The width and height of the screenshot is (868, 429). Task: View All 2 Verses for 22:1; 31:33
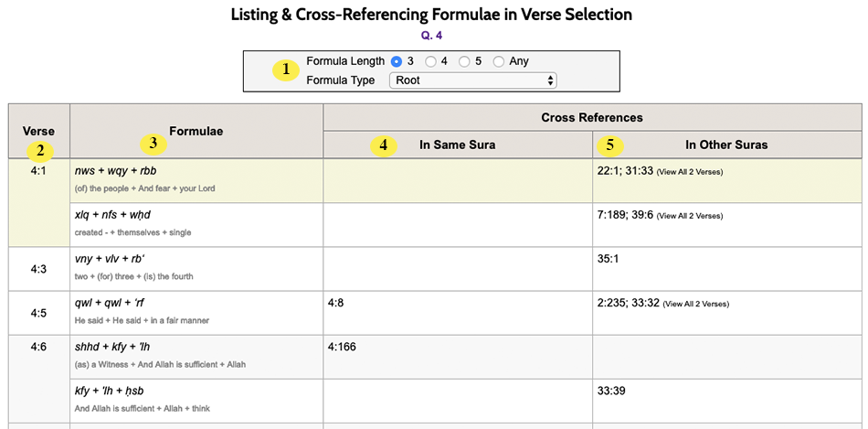690,172
